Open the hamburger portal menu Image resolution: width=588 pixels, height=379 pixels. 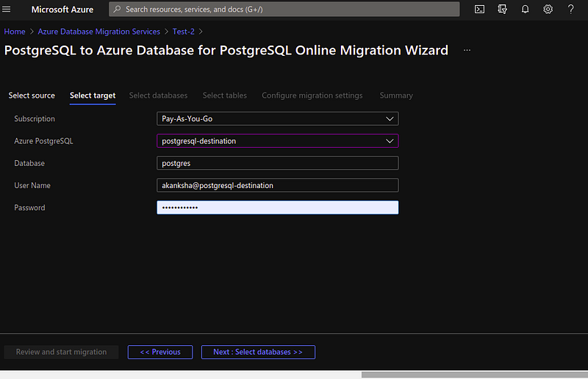[x=7, y=9]
